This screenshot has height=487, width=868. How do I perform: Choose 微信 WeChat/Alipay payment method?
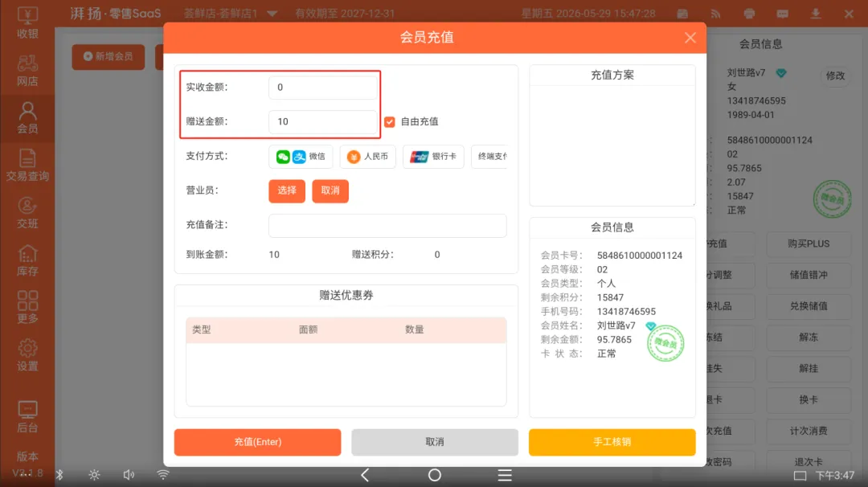(301, 157)
